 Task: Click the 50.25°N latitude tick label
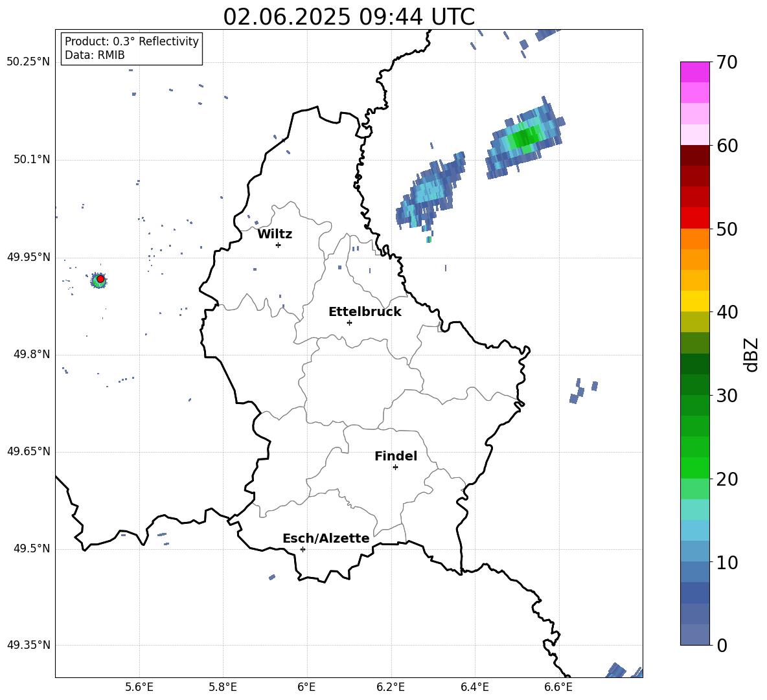(29, 62)
